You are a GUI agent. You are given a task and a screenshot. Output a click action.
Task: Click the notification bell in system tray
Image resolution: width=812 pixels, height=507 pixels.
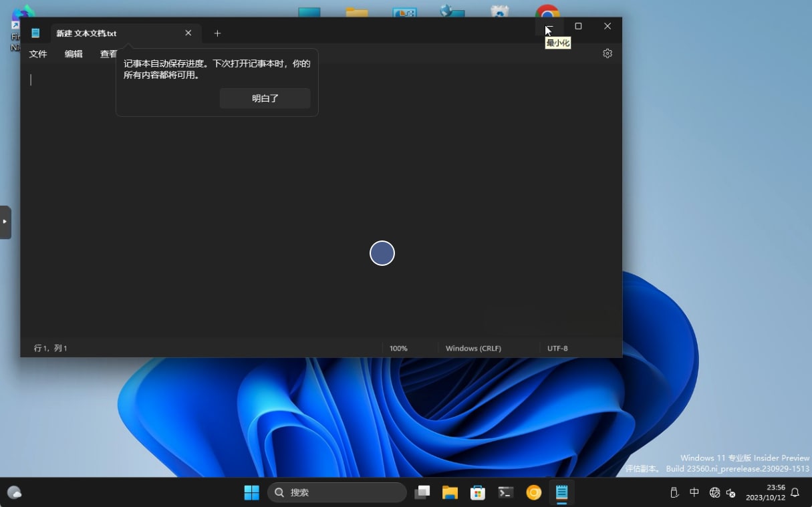[x=794, y=492]
